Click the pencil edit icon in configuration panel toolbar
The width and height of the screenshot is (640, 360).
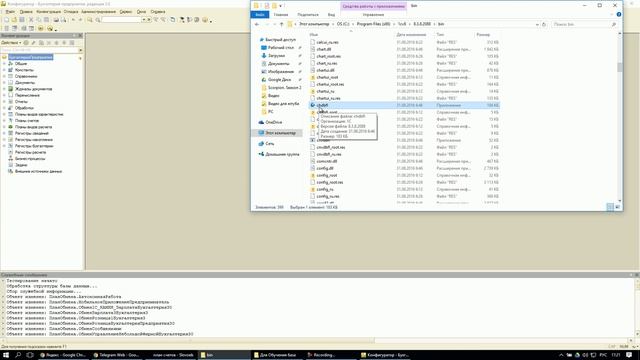[x=33, y=42]
